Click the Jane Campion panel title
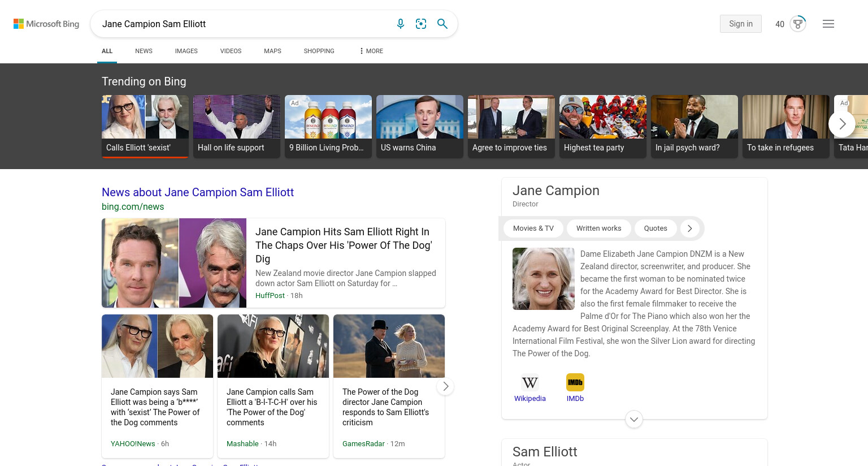Screen dimensions: 868x466 tap(556, 191)
